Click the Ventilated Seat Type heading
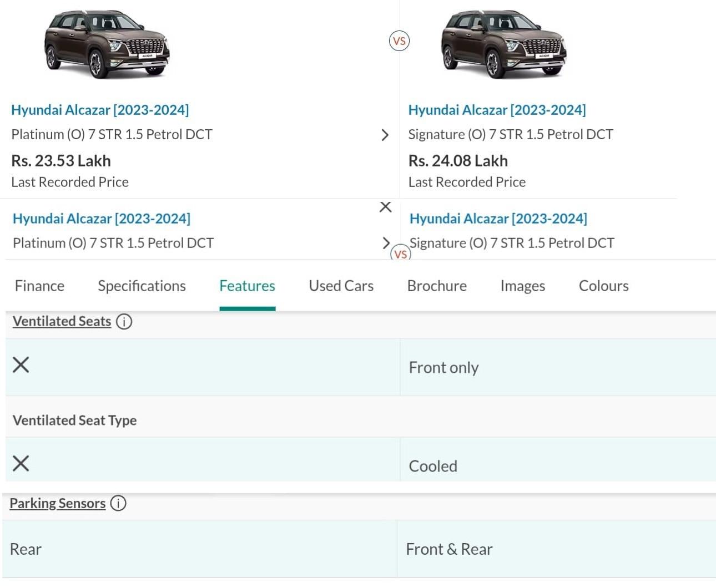This screenshot has height=588, width=716. pyautogui.click(x=75, y=420)
